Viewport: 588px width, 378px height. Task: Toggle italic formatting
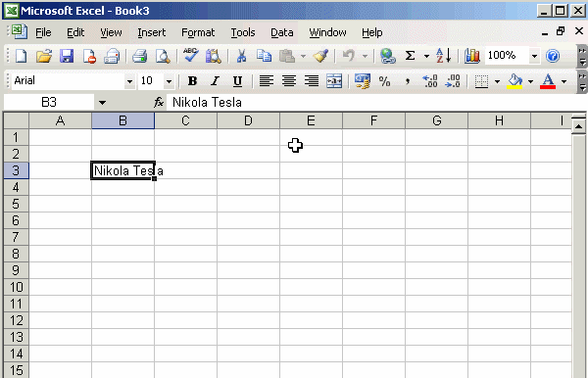(215, 81)
